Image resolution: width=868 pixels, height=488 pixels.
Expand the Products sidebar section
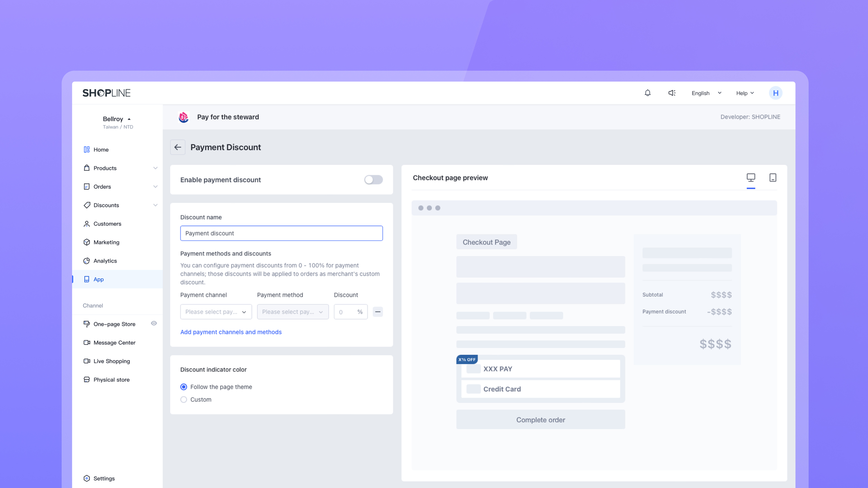pyautogui.click(x=120, y=168)
